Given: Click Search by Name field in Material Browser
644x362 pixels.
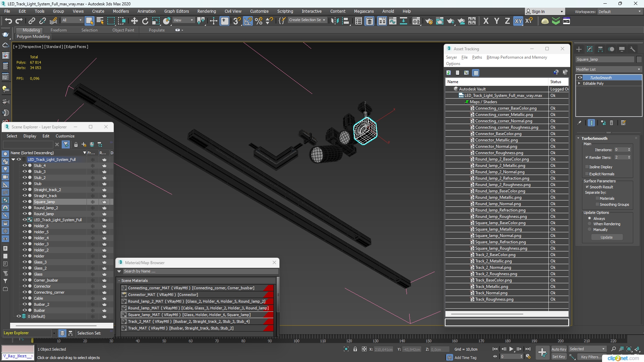Looking at the screenshot, I should pos(201,271).
